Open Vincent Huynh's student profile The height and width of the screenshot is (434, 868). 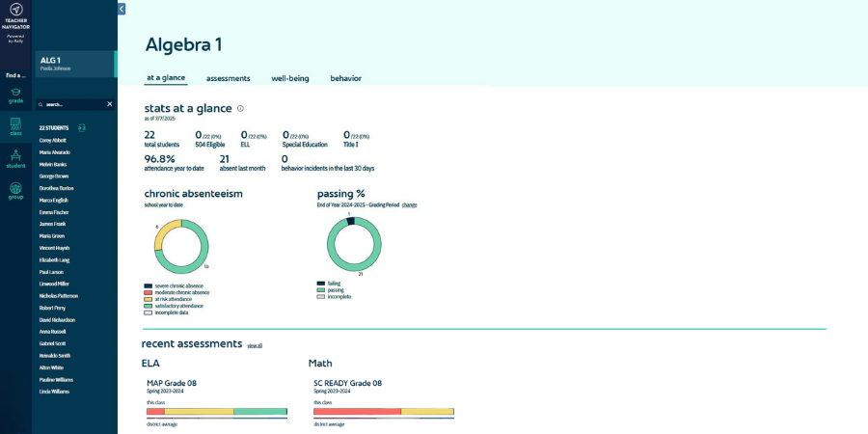[56, 248]
